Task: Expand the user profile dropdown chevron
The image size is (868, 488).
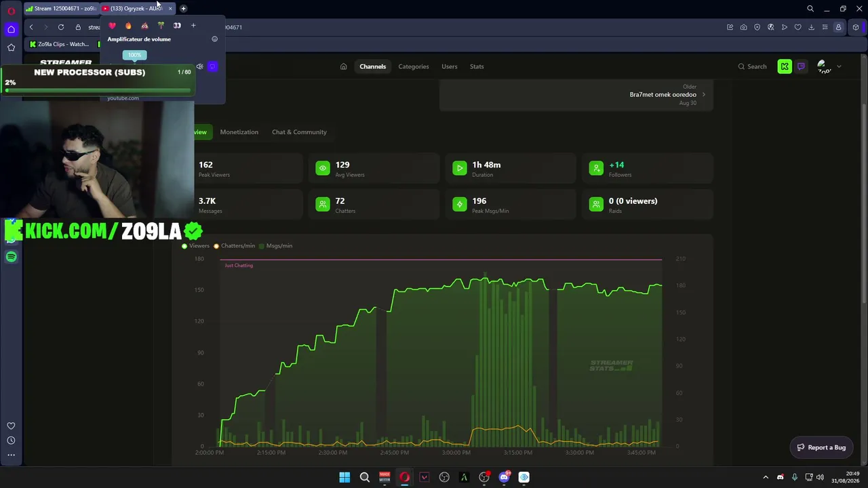Action: (x=839, y=66)
